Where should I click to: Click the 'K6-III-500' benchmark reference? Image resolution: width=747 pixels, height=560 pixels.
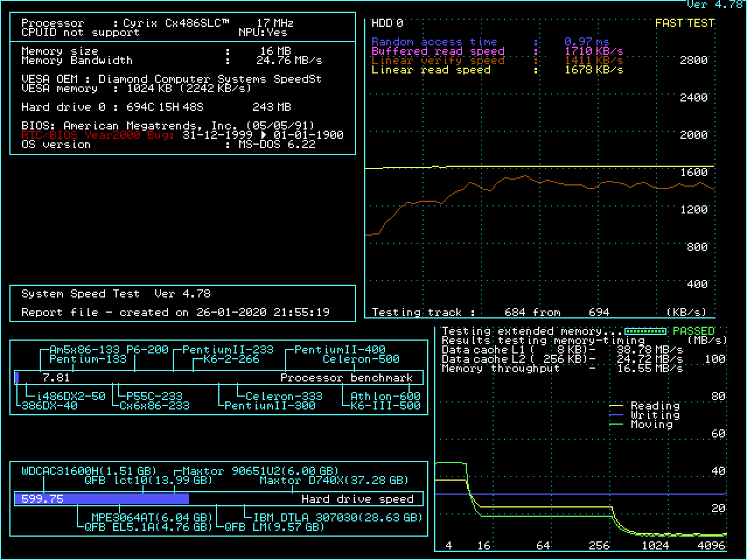click(x=386, y=406)
